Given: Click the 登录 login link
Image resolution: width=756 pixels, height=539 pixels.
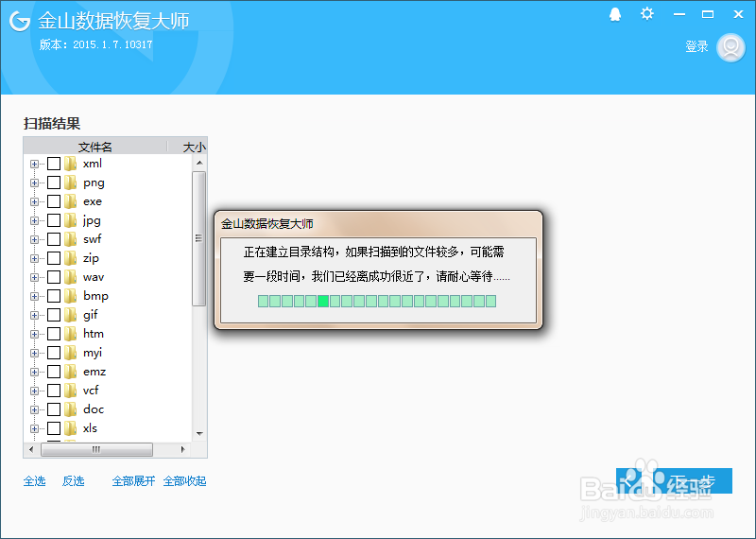Looking at the screenshot, I should pyautogui.click(x=696, y=46).
